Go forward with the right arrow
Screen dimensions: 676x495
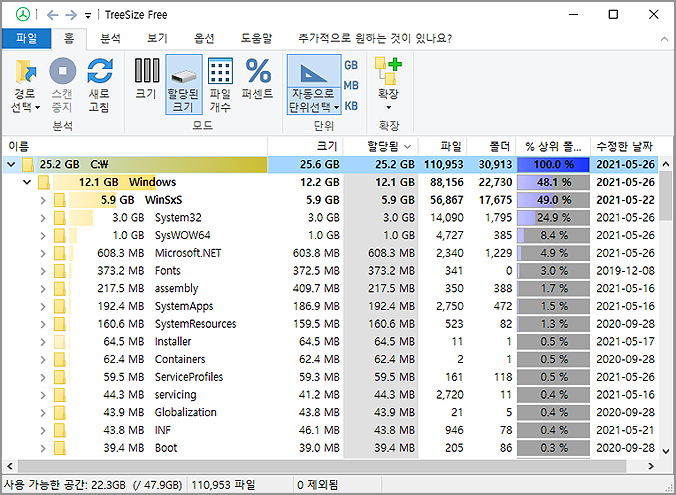71,15
